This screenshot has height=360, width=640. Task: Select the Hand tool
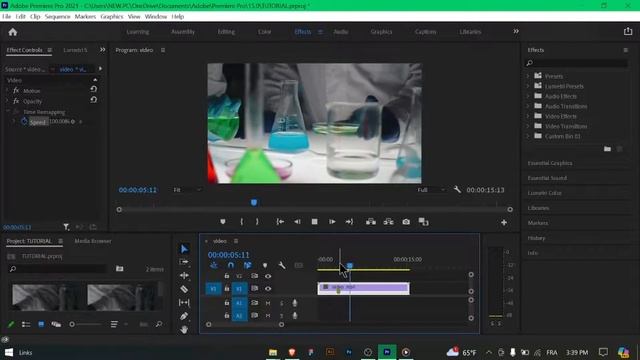(184, 329)
